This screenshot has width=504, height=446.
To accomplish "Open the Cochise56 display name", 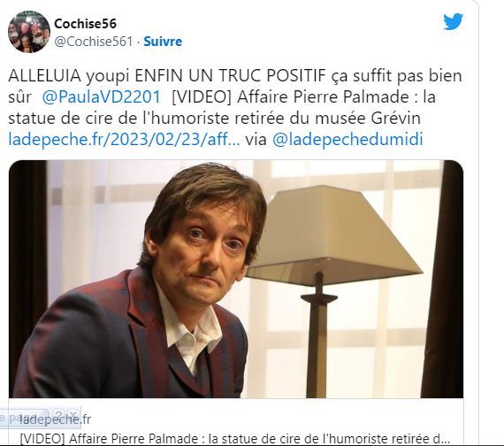I will tap(85, 24).
